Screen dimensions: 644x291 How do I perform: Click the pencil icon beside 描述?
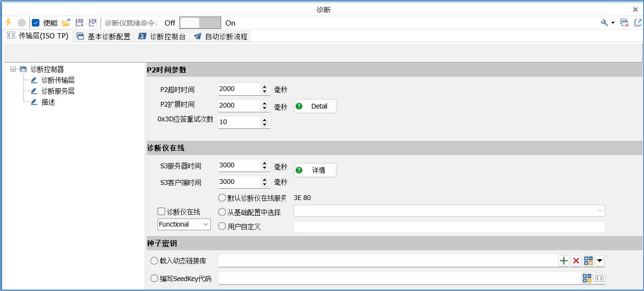tap(34, 102)
